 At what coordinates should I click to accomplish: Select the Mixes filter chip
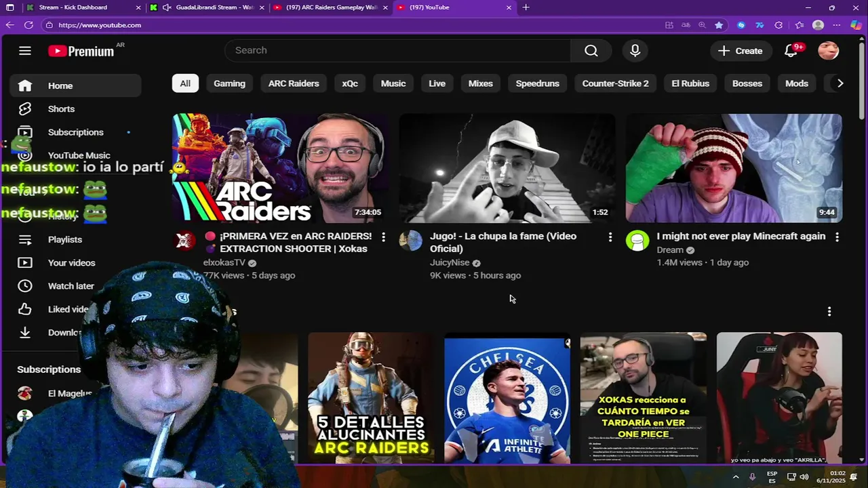click(481, 83)
